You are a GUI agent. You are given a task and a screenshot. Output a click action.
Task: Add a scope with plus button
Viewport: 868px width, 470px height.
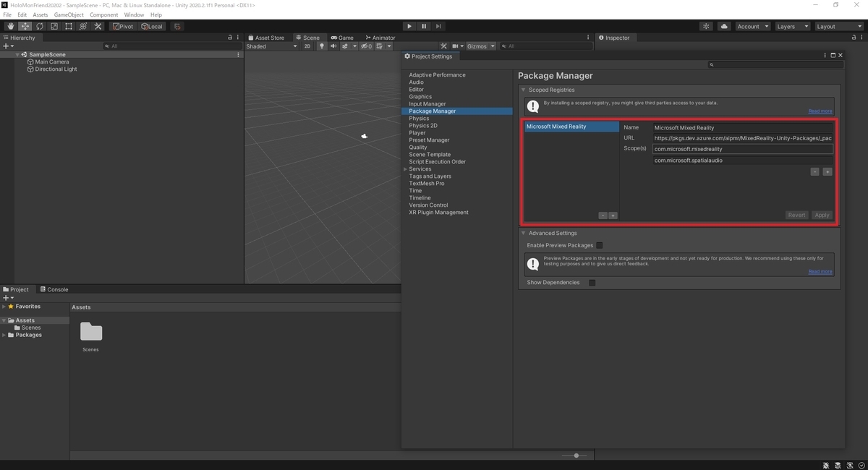click(827, 172)
